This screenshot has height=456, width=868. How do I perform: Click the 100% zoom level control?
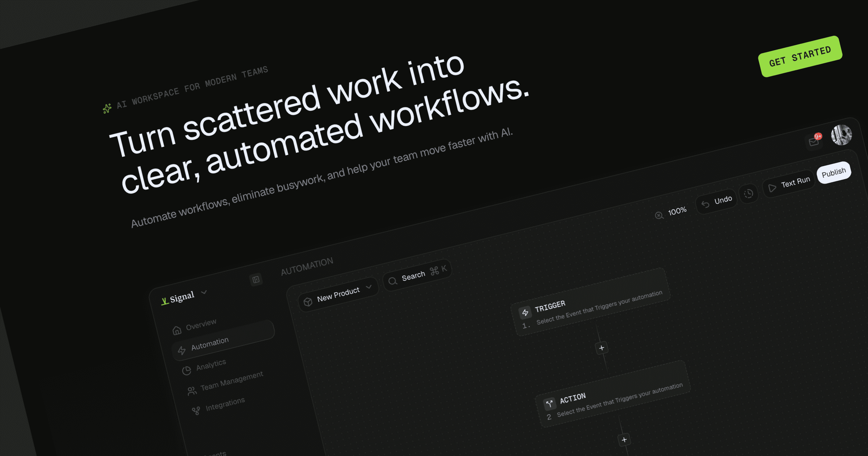coord(671,213)
